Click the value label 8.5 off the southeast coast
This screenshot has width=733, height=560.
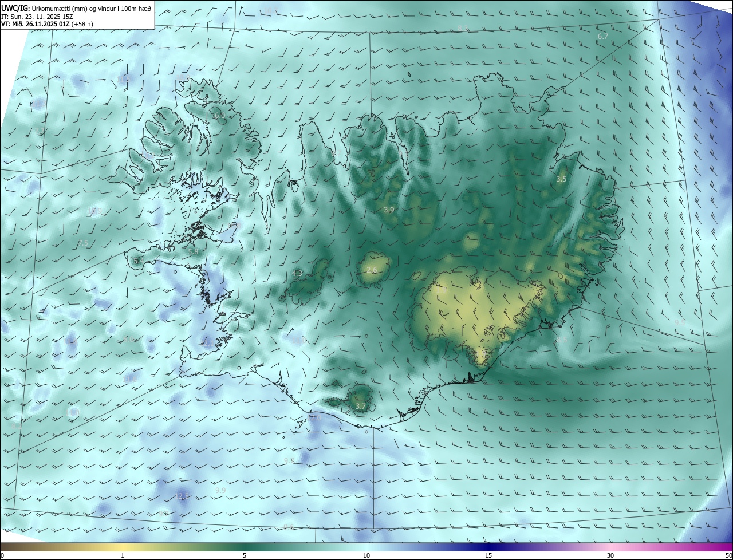562,340
